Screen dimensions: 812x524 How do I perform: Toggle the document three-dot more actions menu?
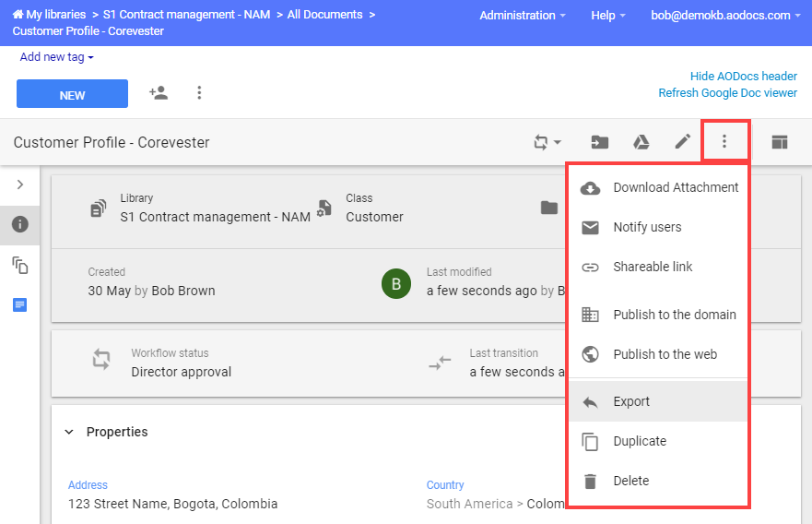click(724, 141)
